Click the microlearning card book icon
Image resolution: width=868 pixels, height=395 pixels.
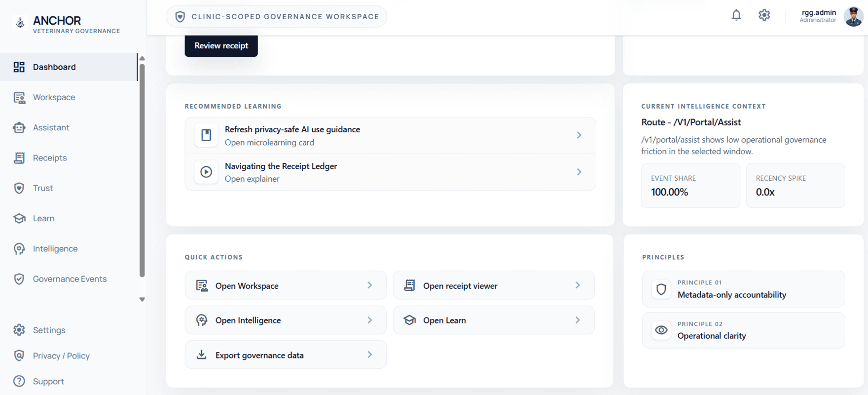206,135
